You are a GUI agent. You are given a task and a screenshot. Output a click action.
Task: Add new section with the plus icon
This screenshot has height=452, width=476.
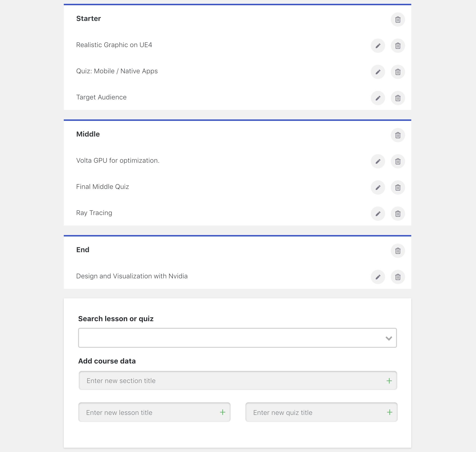[x=389, y=381]
